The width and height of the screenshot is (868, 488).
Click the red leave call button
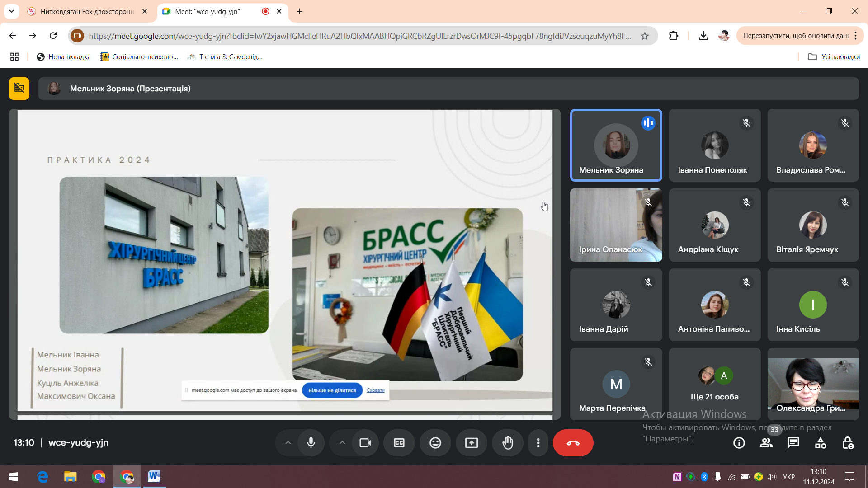coord(573,443)
